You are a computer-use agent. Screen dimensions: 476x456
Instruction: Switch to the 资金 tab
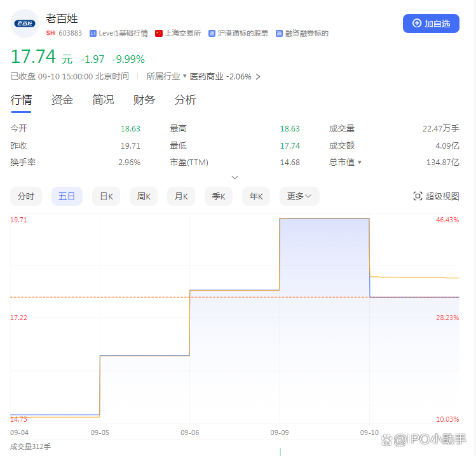tap(62, 100)
